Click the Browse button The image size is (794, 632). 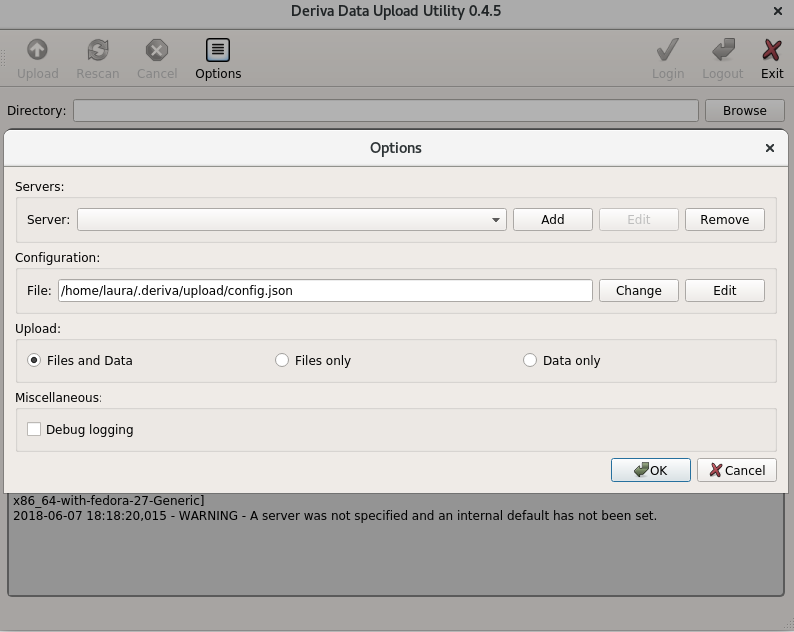click(x=744, y=110)
